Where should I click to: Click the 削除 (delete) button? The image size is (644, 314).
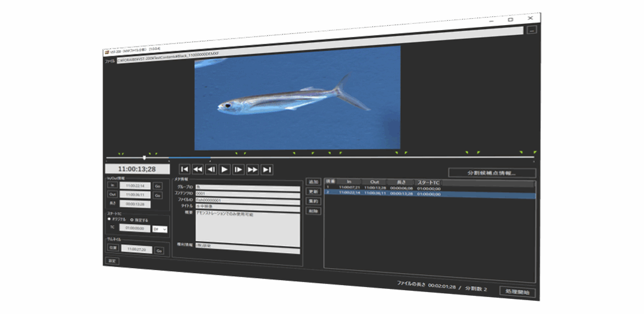click(x=313, y=211)
